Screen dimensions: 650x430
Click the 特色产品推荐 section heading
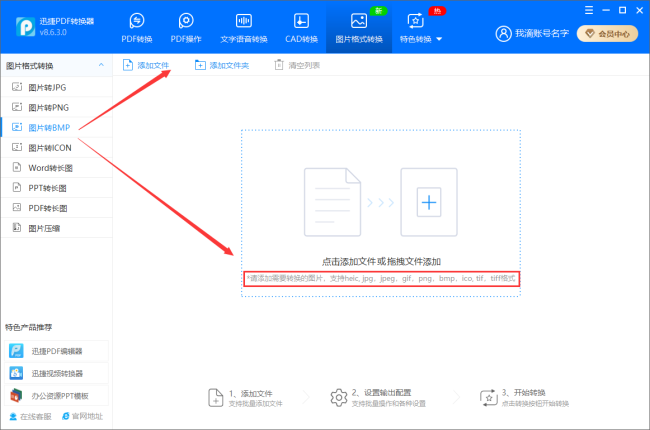point(29,327)
